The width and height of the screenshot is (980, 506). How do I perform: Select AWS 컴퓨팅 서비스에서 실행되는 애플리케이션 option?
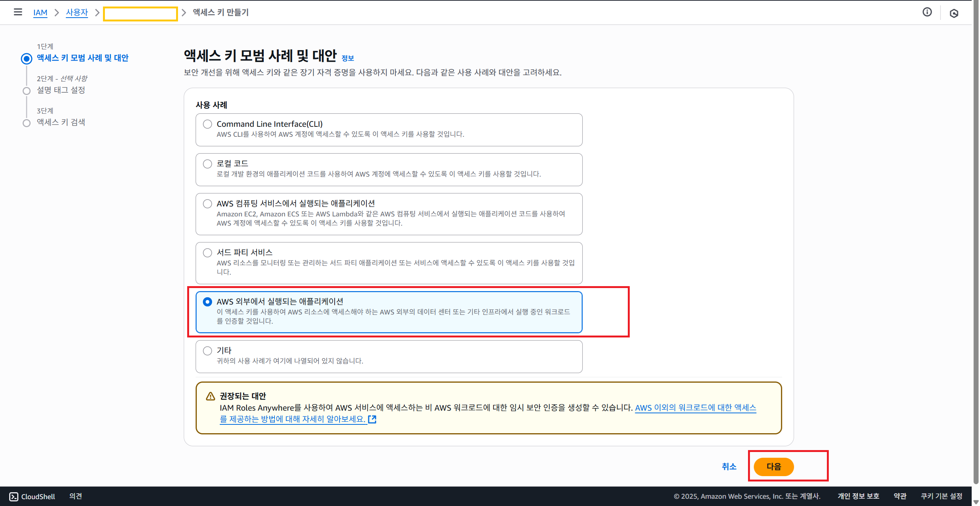pos(207,204)
